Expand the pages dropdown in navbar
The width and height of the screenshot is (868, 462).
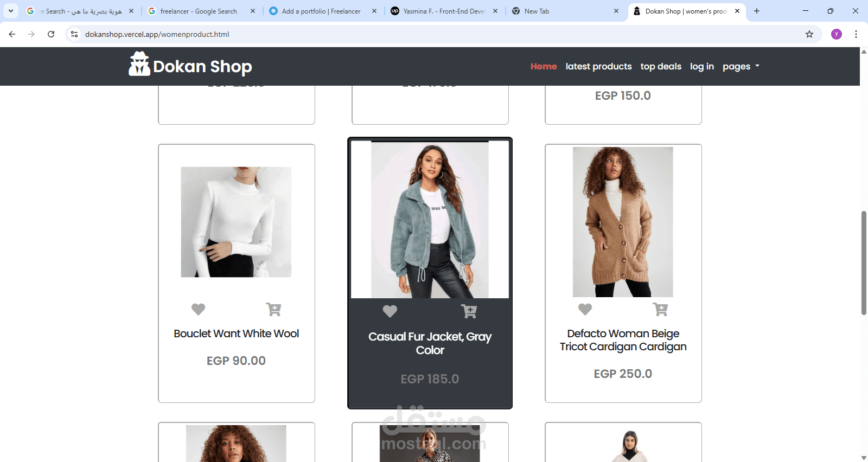[x=741, y=66]
